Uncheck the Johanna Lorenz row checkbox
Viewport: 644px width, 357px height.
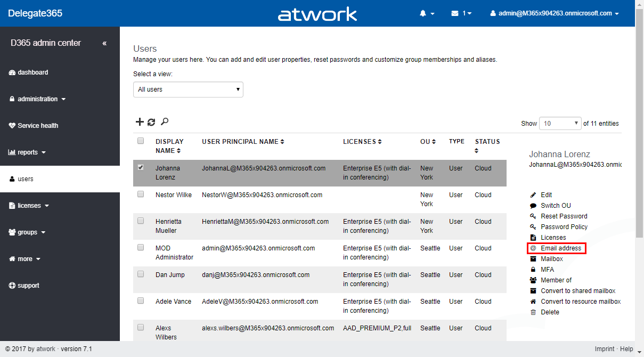tap(141, 167)
